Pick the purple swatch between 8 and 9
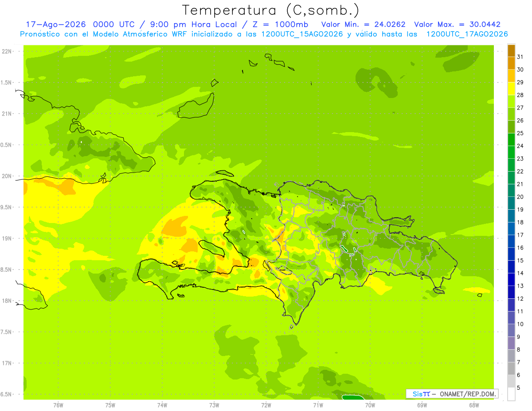532x411 pixels. [511, 343]
